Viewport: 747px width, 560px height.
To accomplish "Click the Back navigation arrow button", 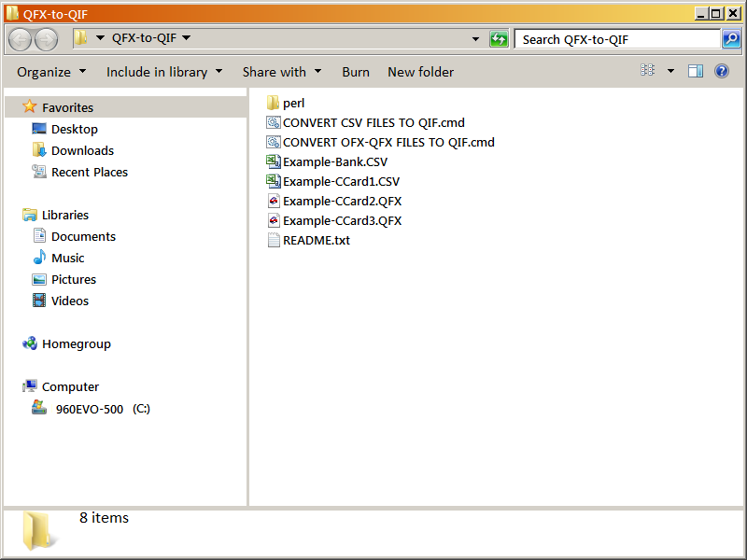I will [x=20, y=39].
